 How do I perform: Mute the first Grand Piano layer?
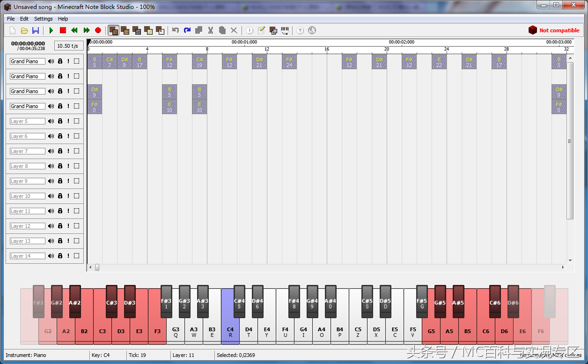pos(51,61)
